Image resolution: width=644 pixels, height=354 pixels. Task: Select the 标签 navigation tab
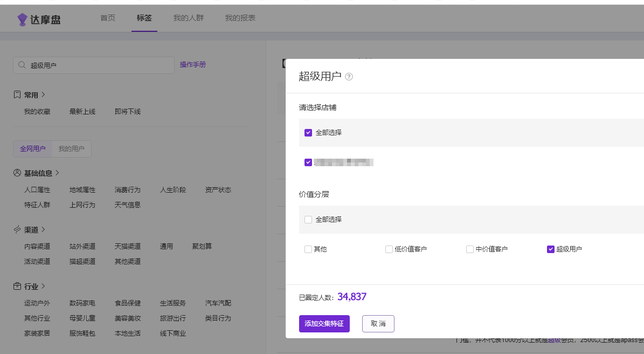(x=144, y=18)
